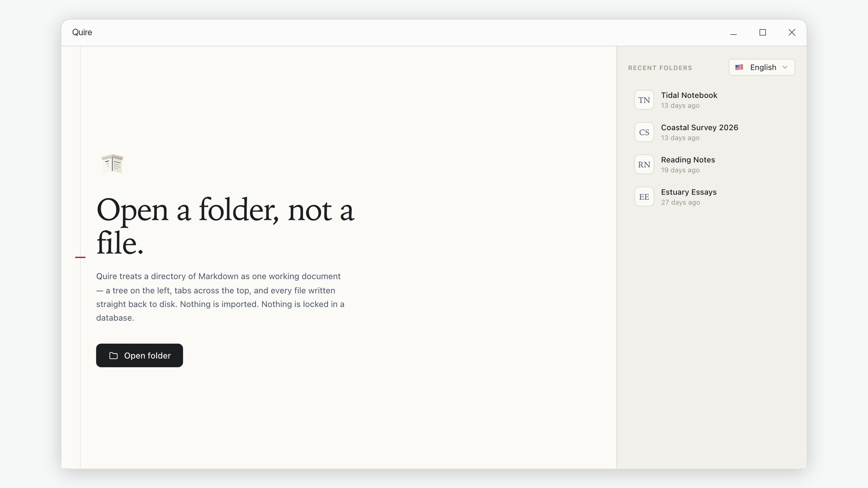This screenshot has width=868, height=488.
Task: Open the Tidal Notebook recent folder
Action: (711, 100)
